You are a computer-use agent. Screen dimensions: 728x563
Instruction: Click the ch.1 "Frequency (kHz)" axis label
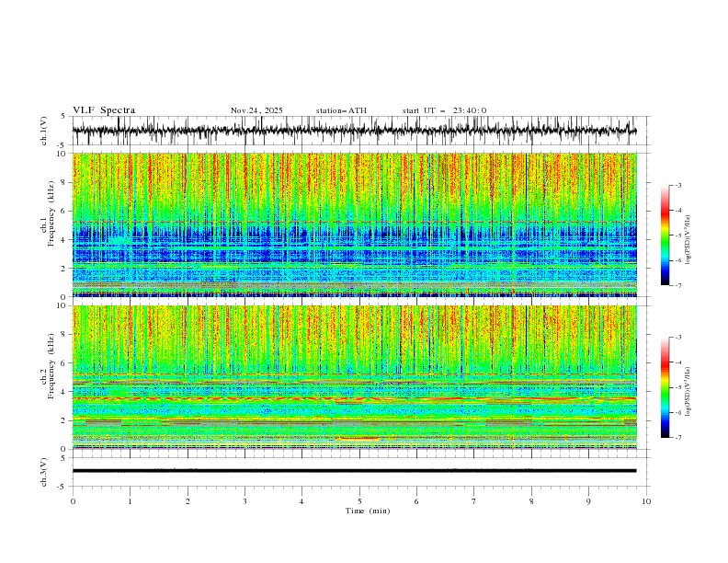pyautogui.click(x=51, y=213)
